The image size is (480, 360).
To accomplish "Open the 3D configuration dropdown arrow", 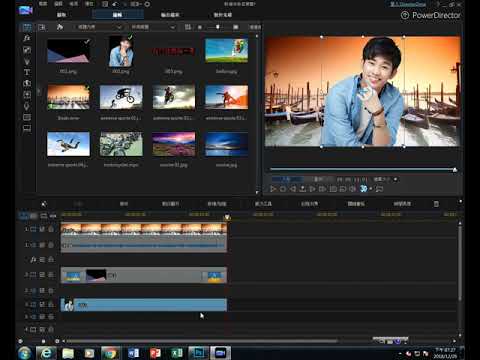I will (x=370, y=189).
